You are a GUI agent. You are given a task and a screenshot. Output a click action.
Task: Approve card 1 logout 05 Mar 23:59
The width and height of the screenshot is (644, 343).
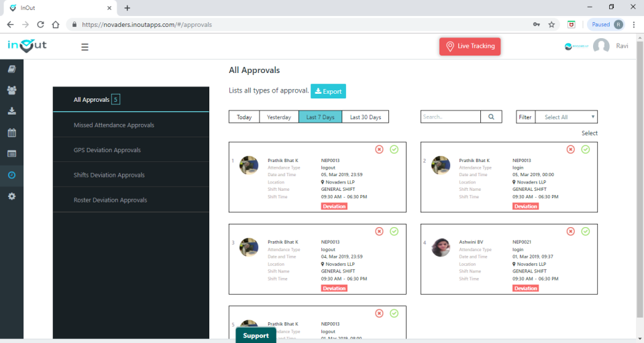[x=394, y=149]
